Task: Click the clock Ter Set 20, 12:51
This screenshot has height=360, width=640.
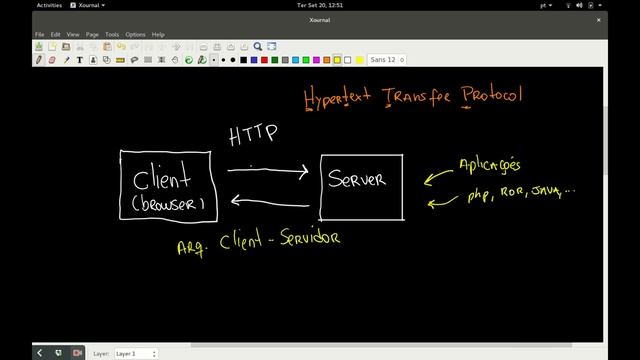Action: pyautogui.click(x=320, y=5)
